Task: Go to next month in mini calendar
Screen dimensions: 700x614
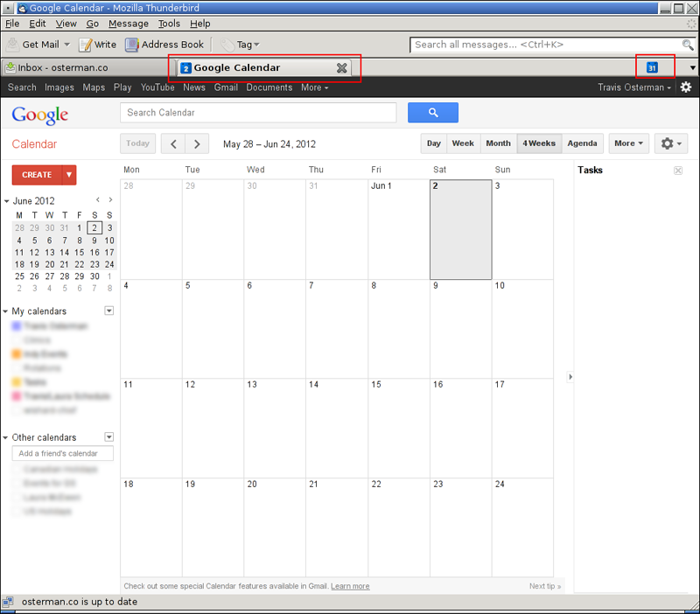Action: tap(110, 200)
